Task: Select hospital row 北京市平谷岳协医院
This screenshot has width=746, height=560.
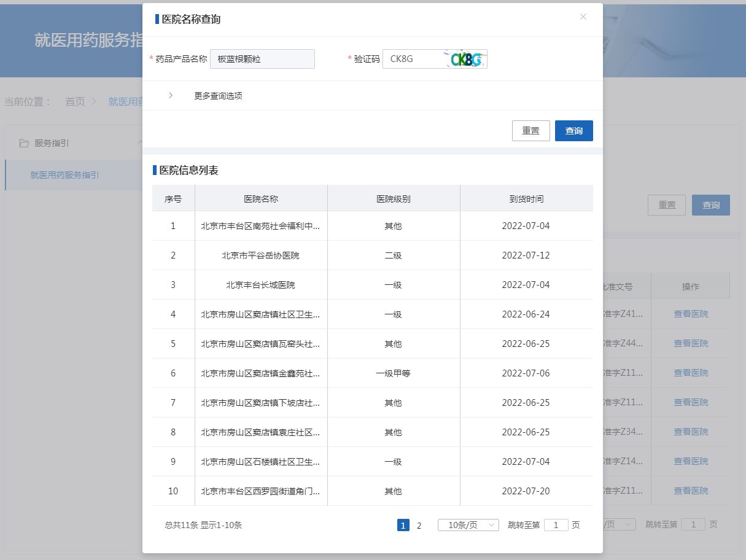Action: pyautogui.click(x=260, y=255)
